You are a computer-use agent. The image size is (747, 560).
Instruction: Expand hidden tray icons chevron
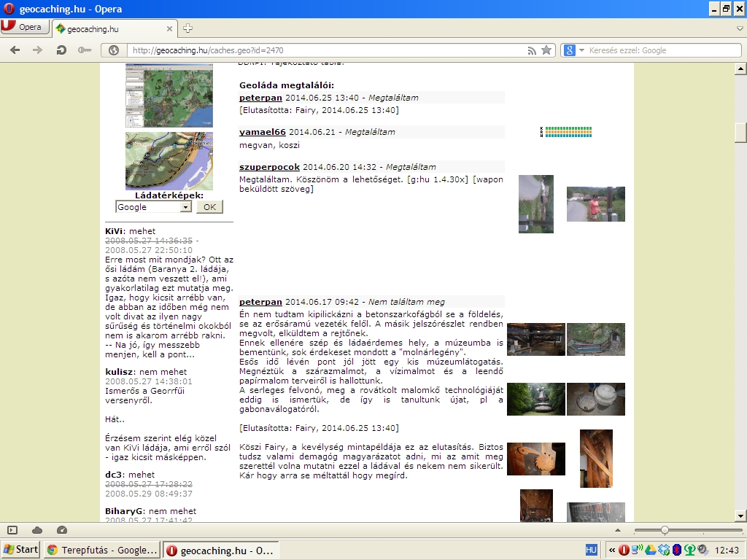pyautogui.click(x=612, y=551)
